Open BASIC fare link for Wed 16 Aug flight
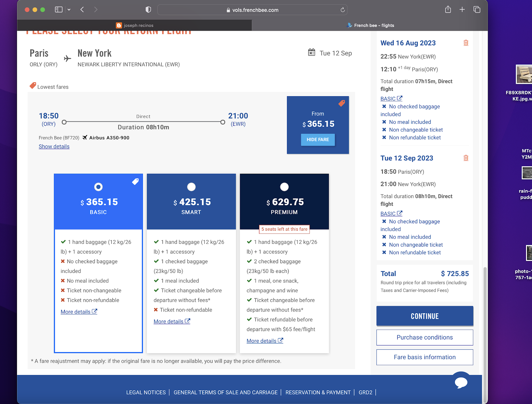 (391, 99)
